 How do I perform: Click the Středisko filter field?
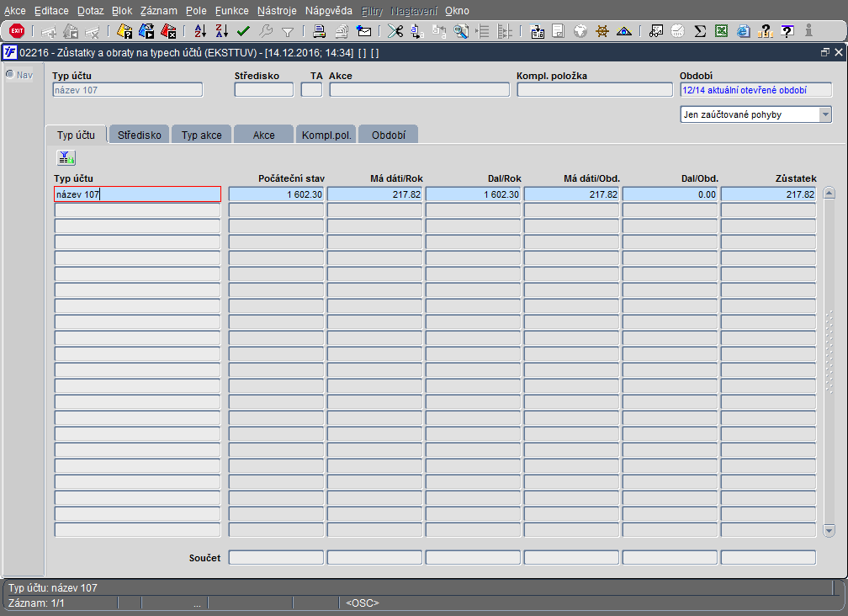click(264, 90)
